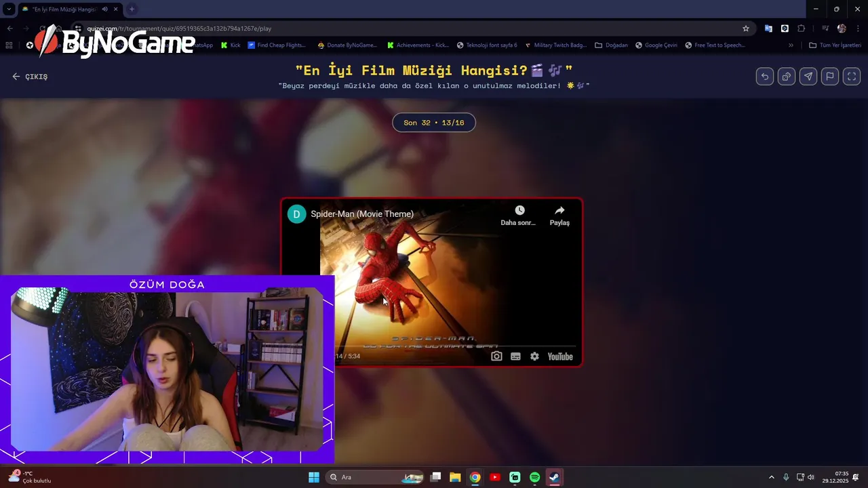Viewport: 868px width, 488px height.
Task: Open YouTube app on the taskbar
Action: pyautogui.click(x=495, y=477)
